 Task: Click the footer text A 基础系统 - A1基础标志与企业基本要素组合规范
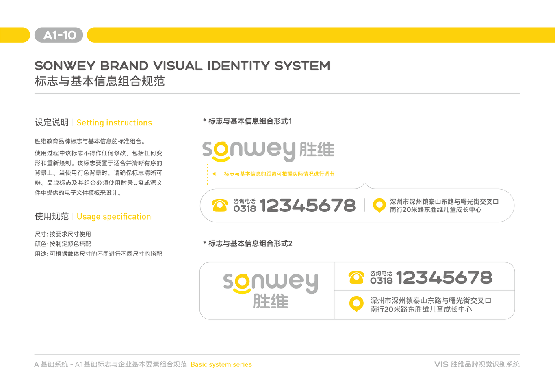(x=111, y=364)
